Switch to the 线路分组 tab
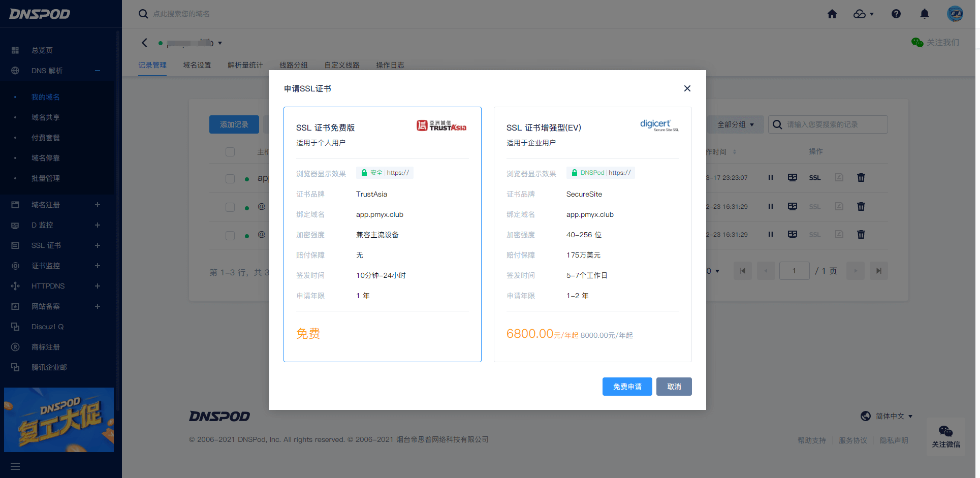The image size is (980, 478). coord(294,65)
